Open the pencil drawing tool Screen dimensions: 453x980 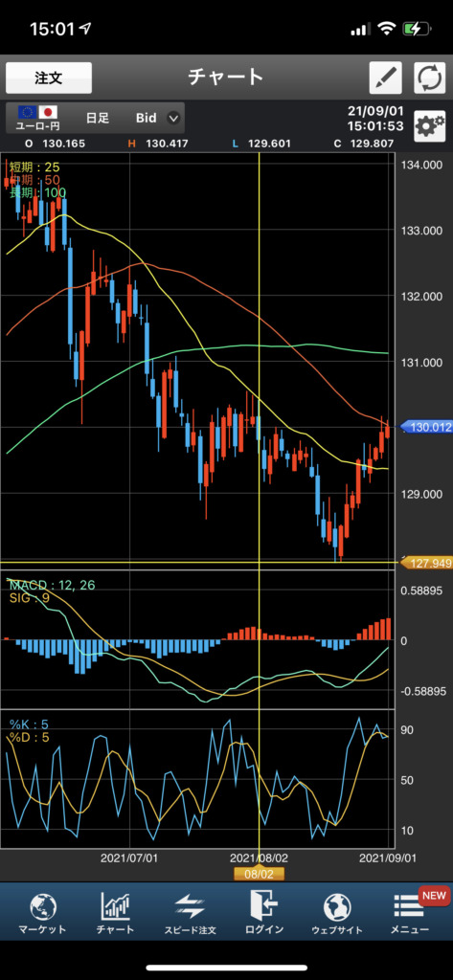pos(385,78)
